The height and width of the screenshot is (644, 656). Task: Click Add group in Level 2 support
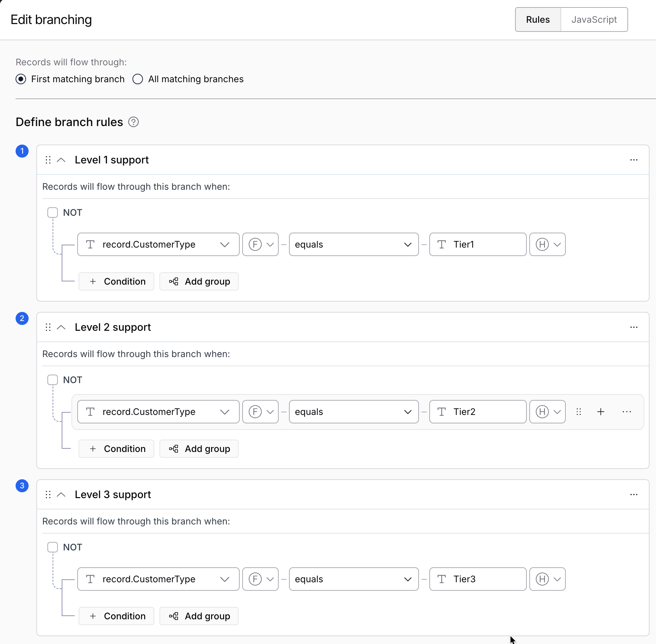pyautogui.click(x=199, y=449)
